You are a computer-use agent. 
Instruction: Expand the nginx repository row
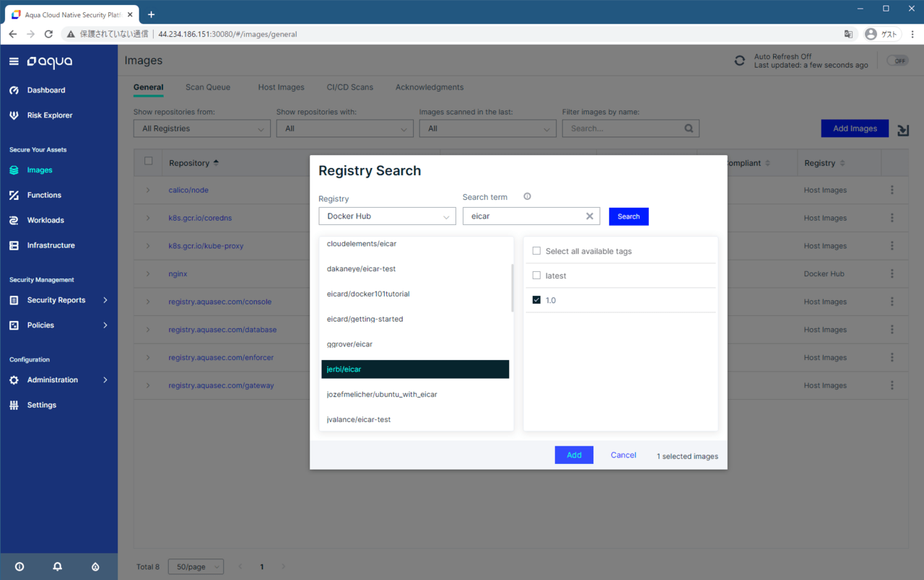(x=148, y=274)
